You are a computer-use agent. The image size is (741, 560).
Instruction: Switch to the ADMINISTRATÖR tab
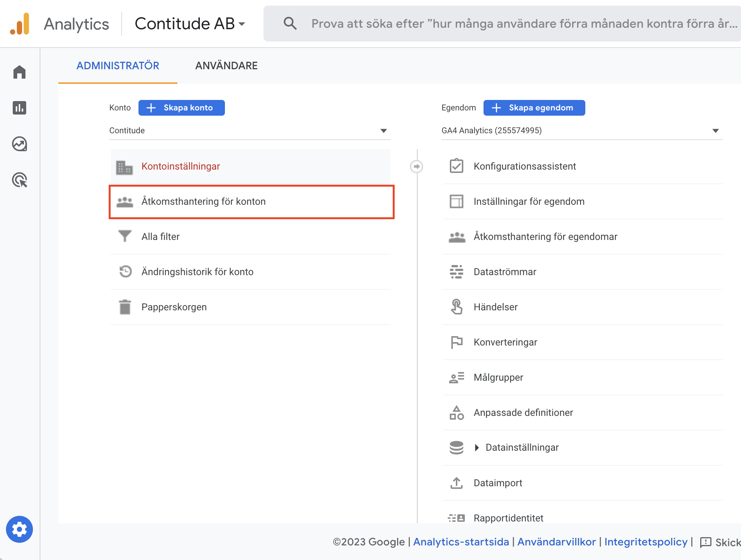(118, 65)
